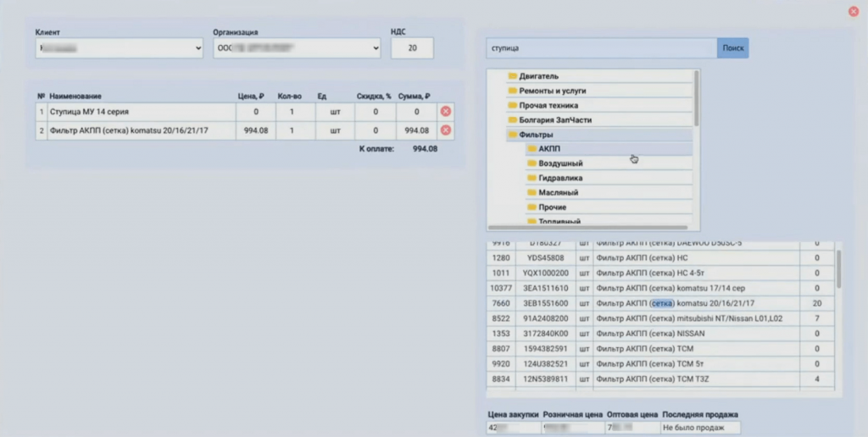Expand the Организация dropdown
Viewport: 868px width, 437px height.
296,49
